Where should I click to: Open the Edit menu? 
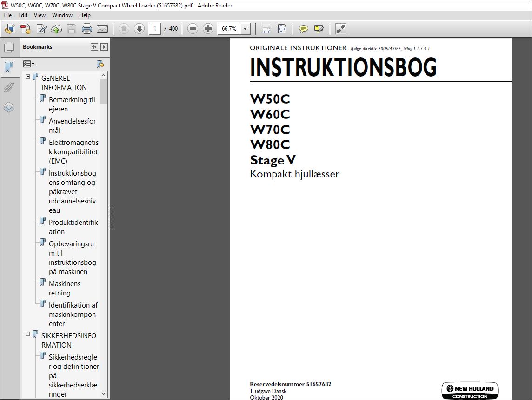click(23, 15)
